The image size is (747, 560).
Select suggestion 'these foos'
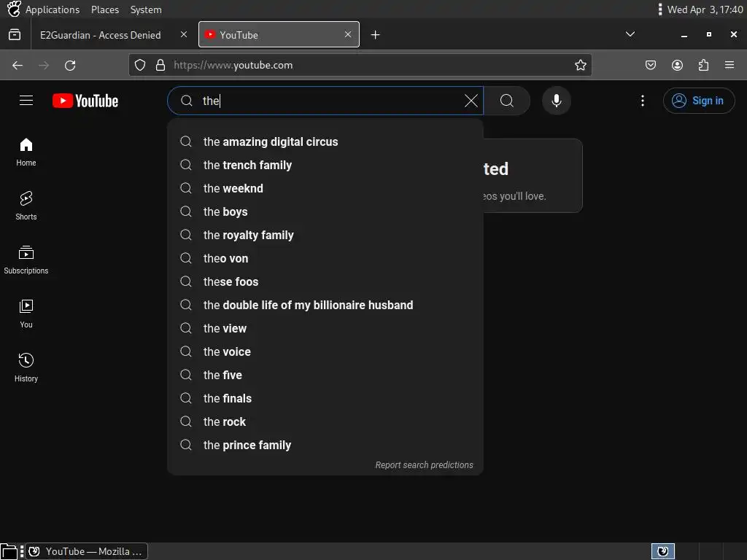[325, 282]
